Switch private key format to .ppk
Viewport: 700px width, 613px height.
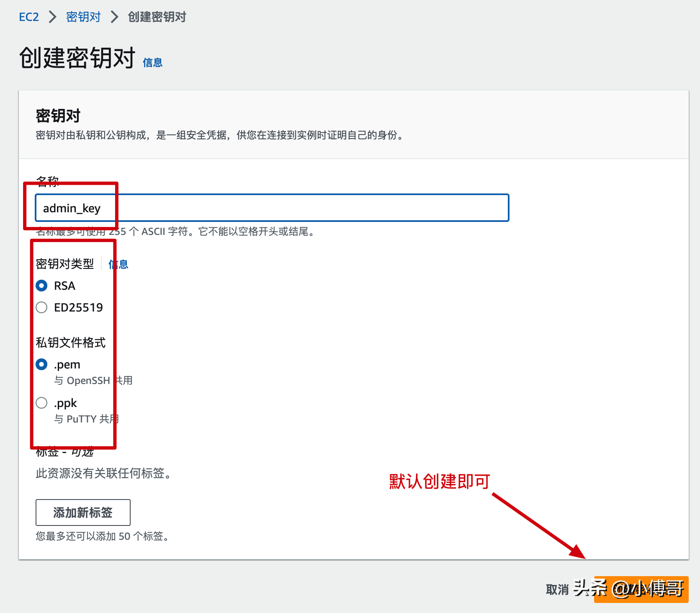tap(41, 403)
